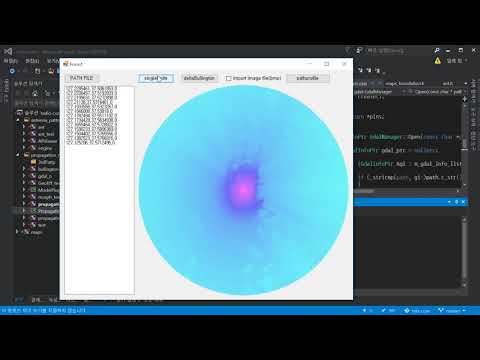This screenshot has height=360, width=480.
Task: Open the second menu in Visual Studio menu bar
Action: click(x=32, y=61)
